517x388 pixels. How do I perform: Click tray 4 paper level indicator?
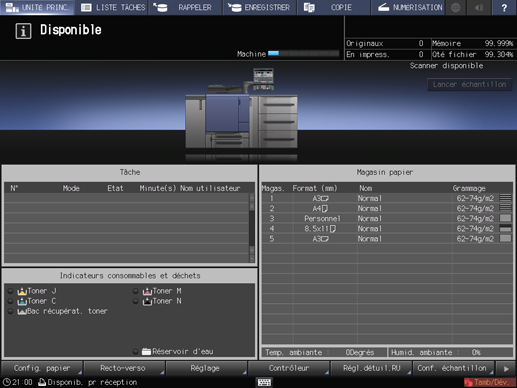tap(505, 228)
